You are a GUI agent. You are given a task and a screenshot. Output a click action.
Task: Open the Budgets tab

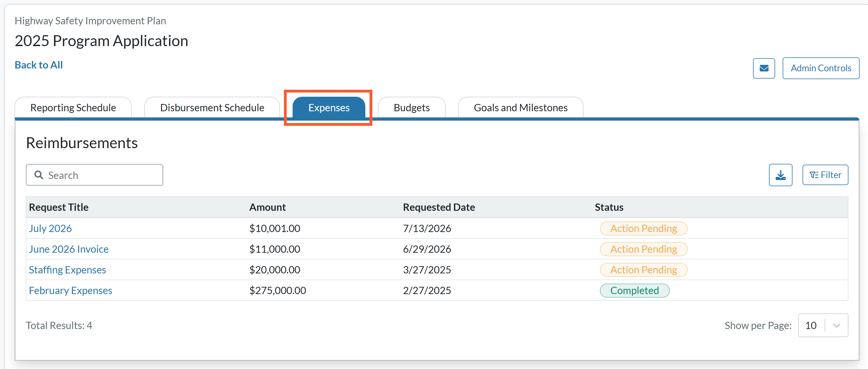click(411, 108)
